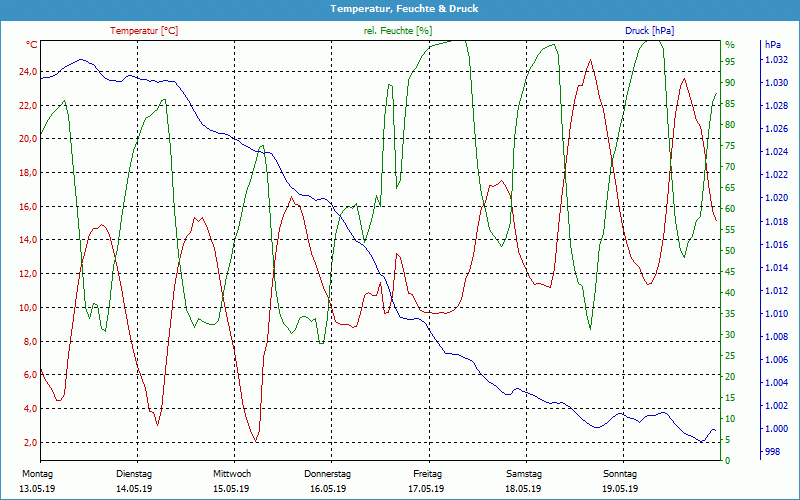Click '60' on the green humidity axis
Image resolution: width=800 pixels, height=500 pixels.
pyautogui.click(x=730, y=209)
